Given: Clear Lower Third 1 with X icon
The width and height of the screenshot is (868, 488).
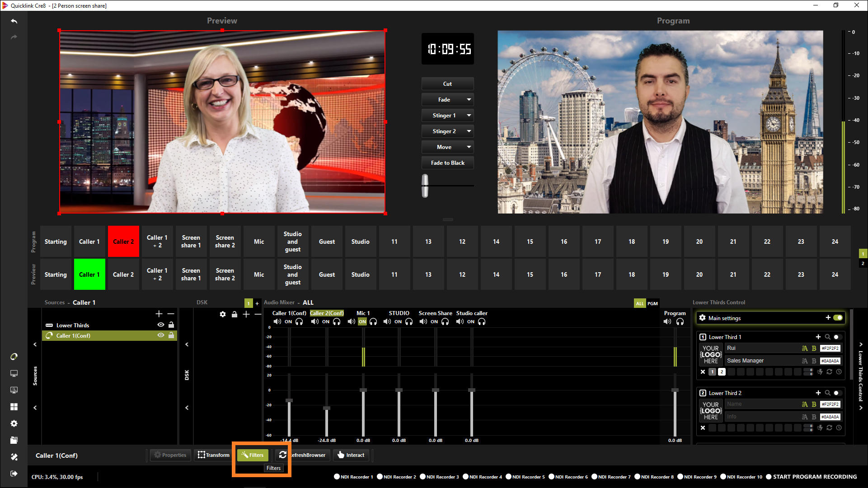Looking at the screenshot, I should (703, 372).
